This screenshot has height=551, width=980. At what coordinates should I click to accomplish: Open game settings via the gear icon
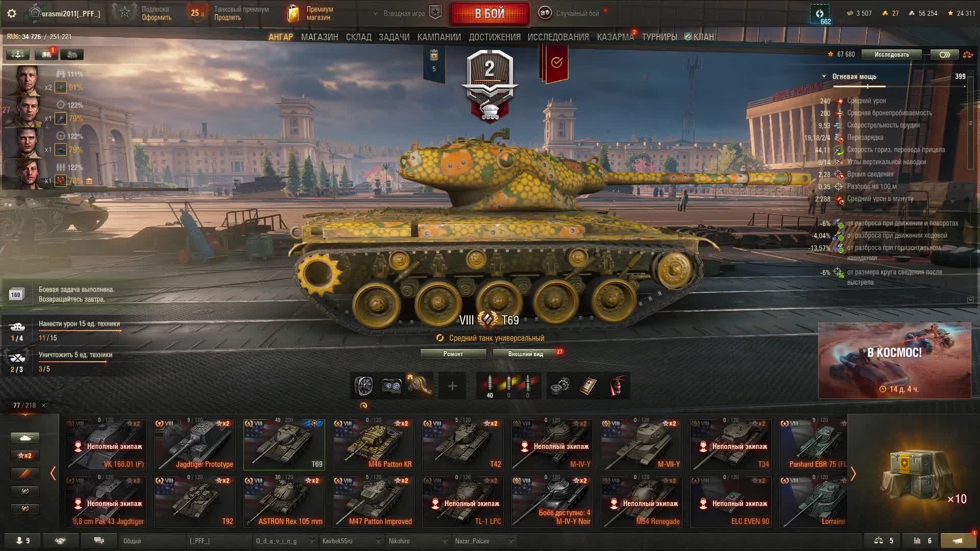click(x=12, y=13)
